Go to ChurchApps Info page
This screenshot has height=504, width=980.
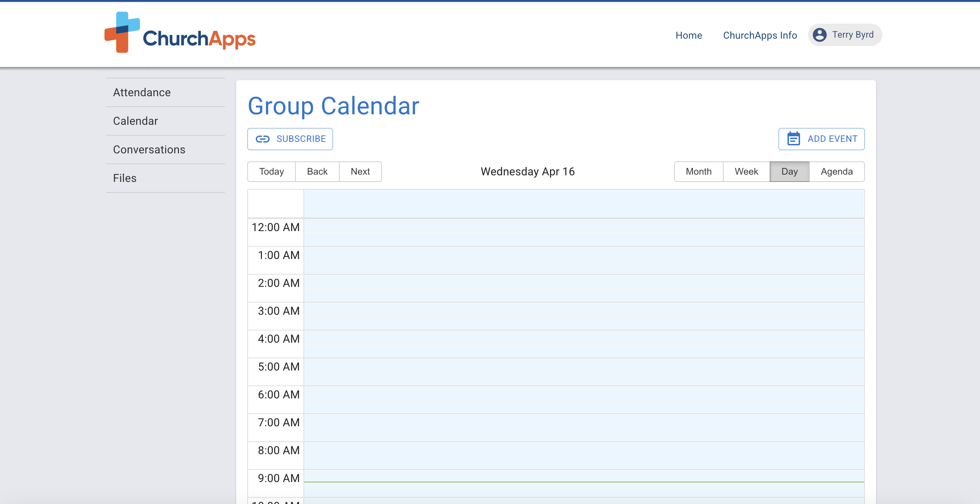[x=760, y=35]
